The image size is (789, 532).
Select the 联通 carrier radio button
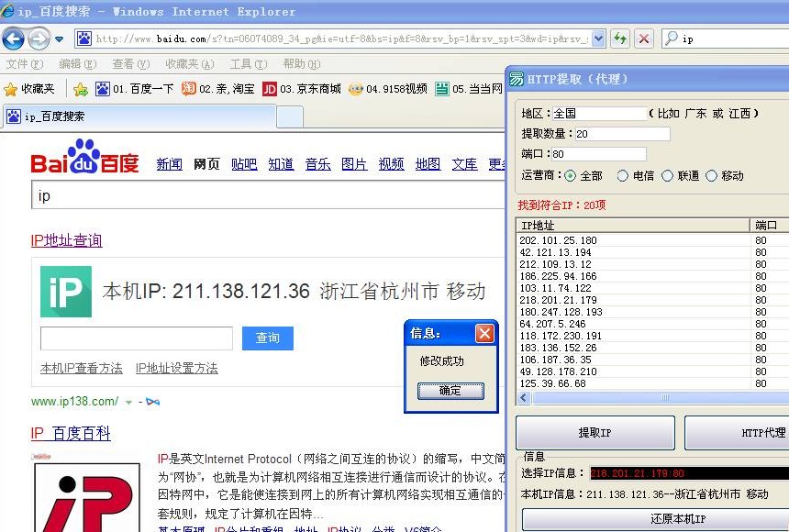667,176
